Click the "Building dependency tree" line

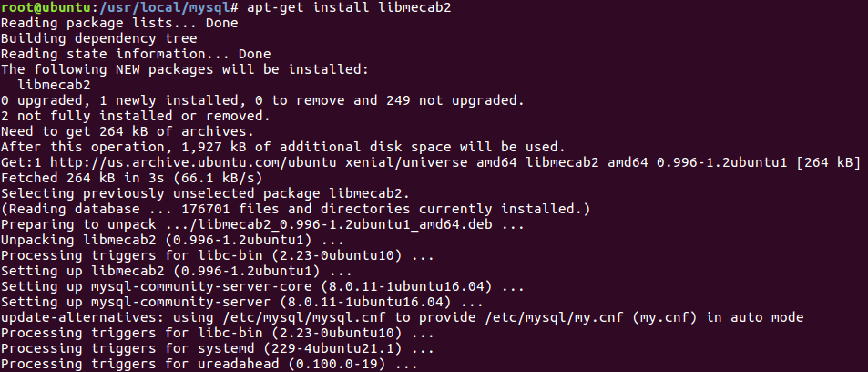point(97,38)
